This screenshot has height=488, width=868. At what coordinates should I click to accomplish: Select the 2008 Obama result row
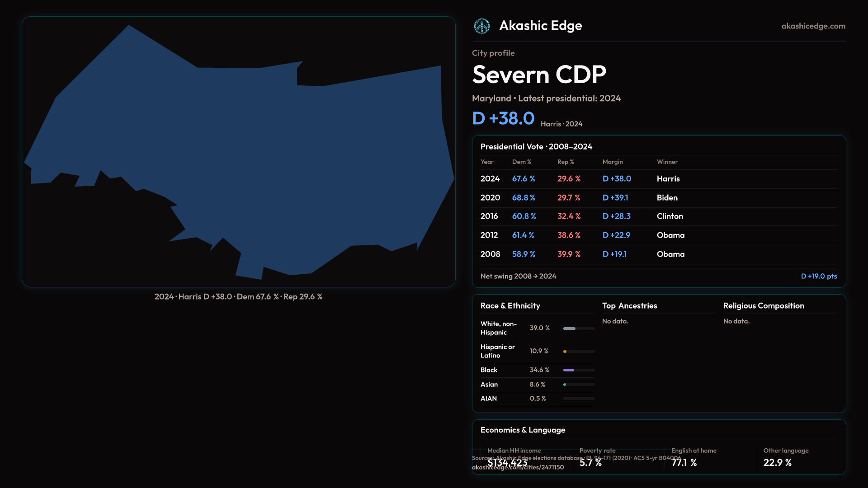pos(658,254)
